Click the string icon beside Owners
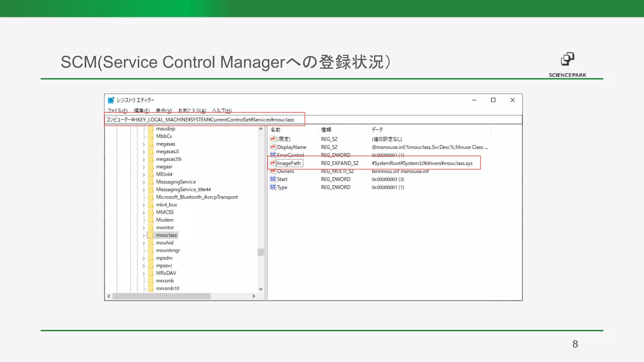 point(273,171)
